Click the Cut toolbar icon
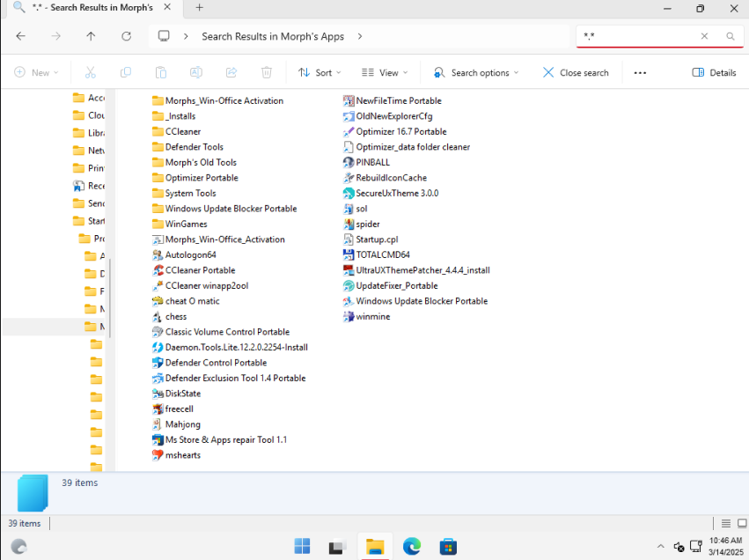Viewport: 749px width, 560px height. pyautogui.click(x=91, y=72)
